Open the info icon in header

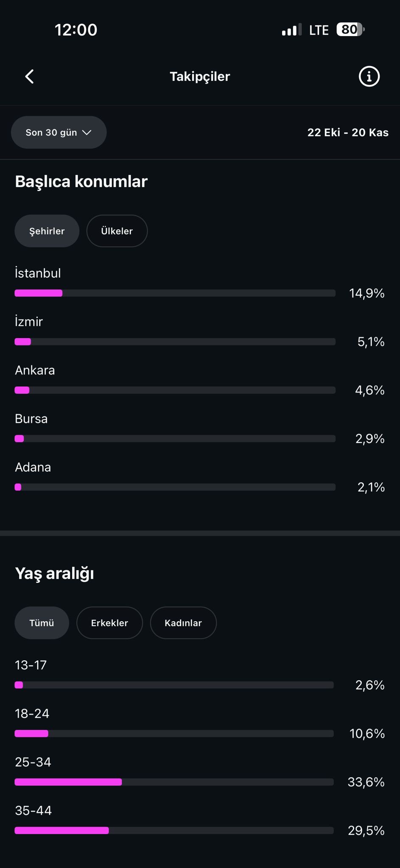click(x=369, y=77)
